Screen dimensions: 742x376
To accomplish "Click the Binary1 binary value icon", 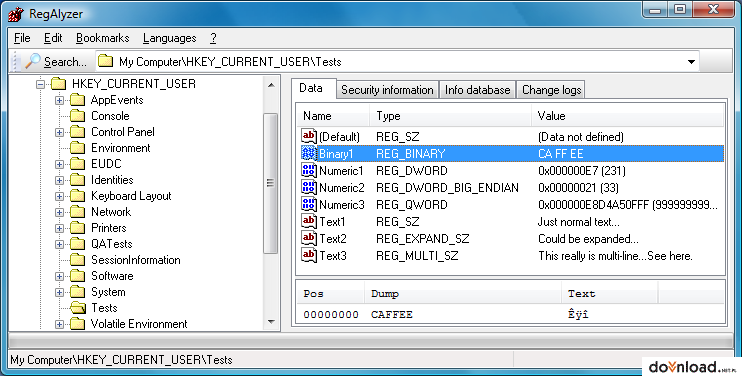I will [x=309, y=153].
